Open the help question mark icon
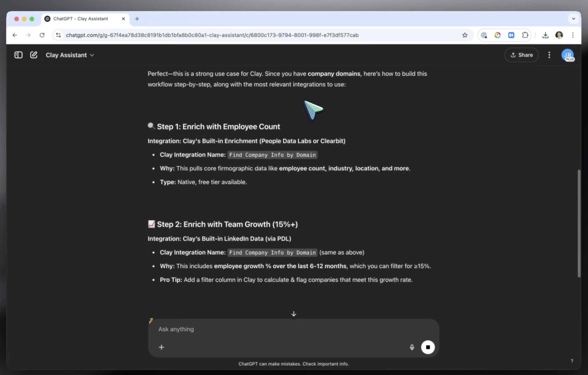588x375 pixels. click(x=572, y=361)
